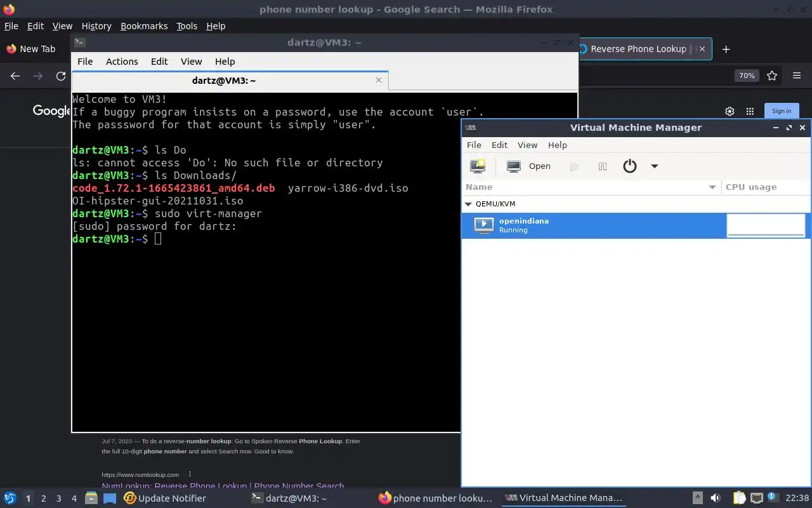This screenshot has height=508, width=812.
Task: Open Firefox hamburger application menu
Action: pos(797,76)
